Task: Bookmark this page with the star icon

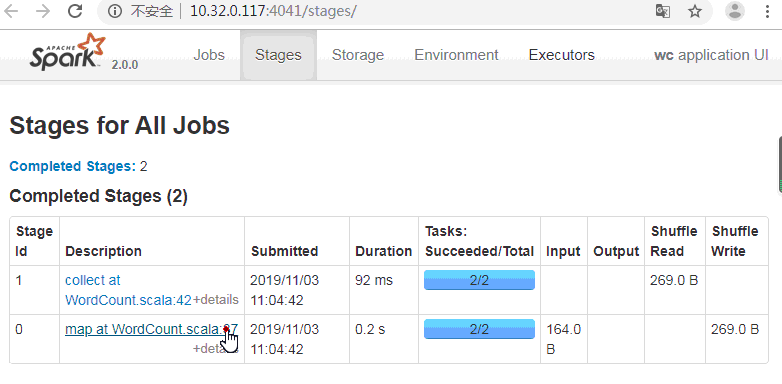Action: click(695, 11)
